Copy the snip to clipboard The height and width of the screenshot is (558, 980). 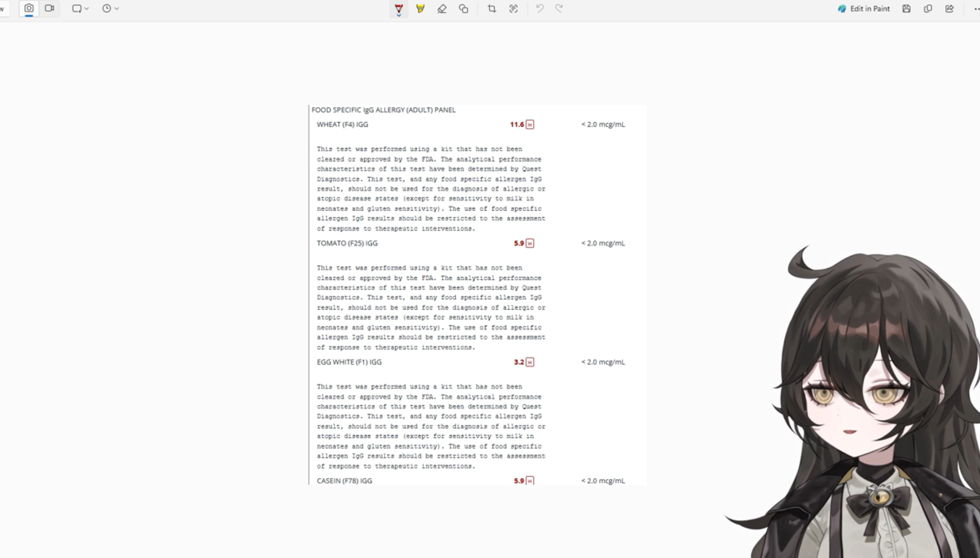tap(928, 9)
